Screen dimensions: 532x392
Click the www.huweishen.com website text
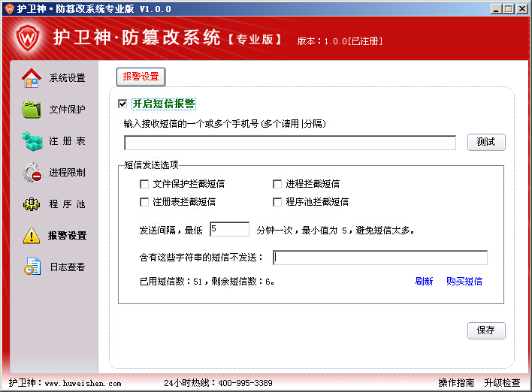coord(83,383)
